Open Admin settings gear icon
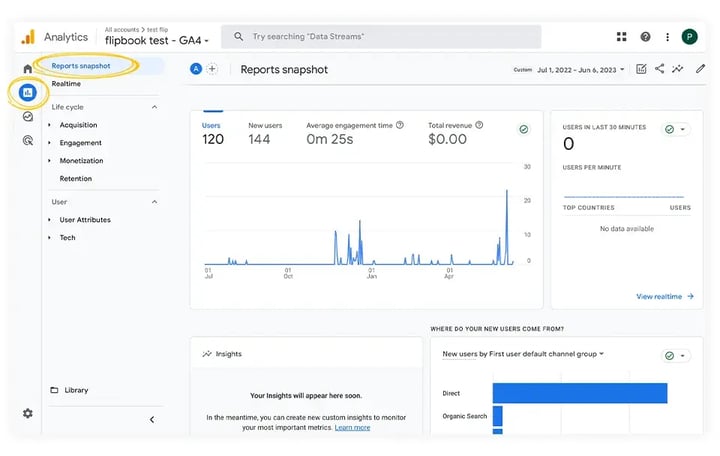The height and width of the screenshot is (456, 720). point(28,413)
